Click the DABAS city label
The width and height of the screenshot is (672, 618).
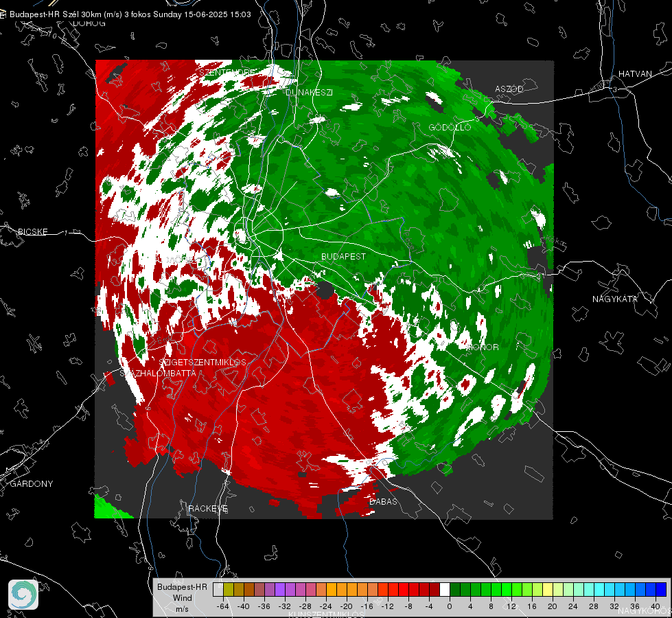pos(384,502)
